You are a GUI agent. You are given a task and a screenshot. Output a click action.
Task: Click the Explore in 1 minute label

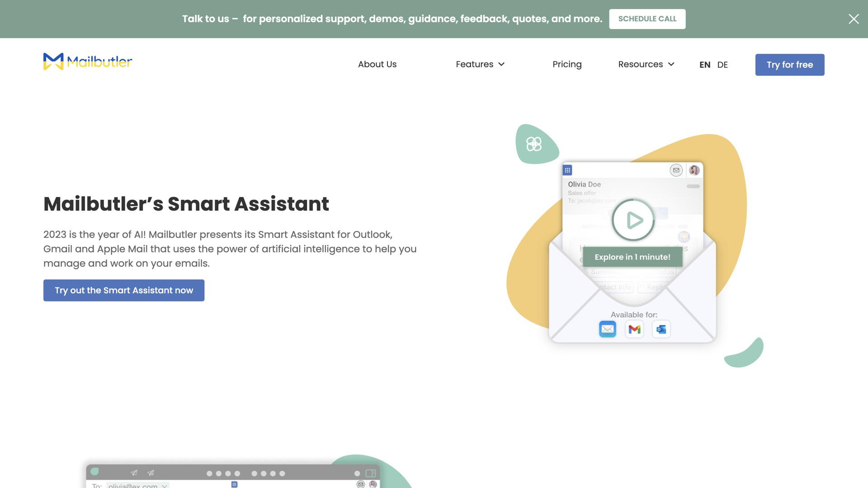632,257
